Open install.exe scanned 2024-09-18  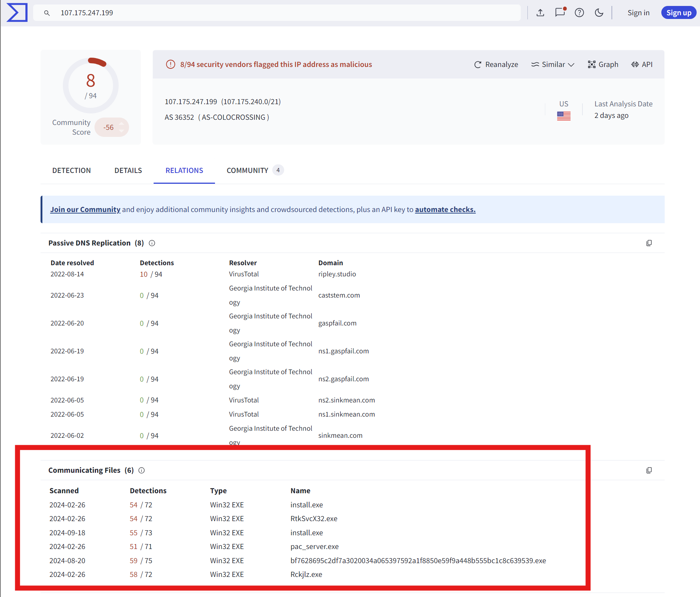pos(306,533)
